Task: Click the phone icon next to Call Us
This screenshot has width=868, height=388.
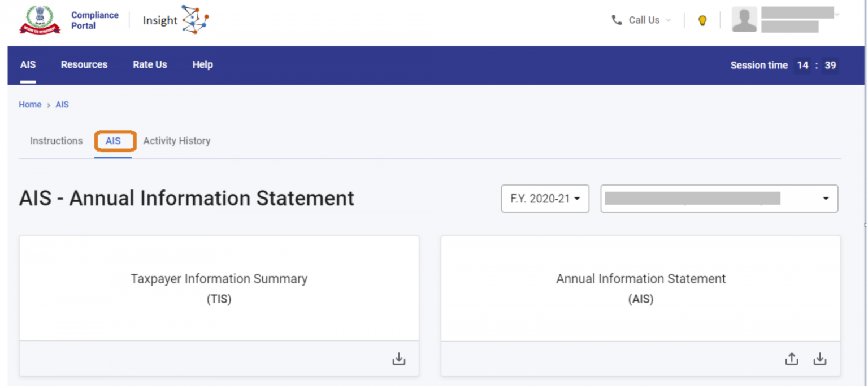Action: pos(617,20)
